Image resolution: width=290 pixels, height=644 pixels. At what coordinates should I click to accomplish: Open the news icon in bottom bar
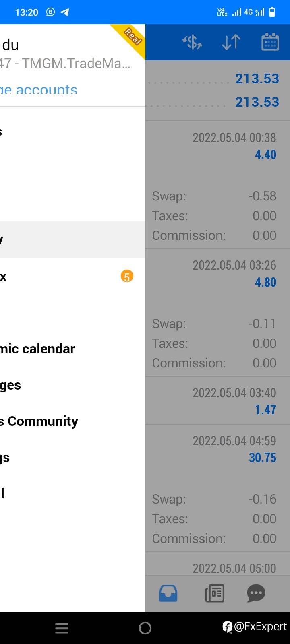click(214, 593)
